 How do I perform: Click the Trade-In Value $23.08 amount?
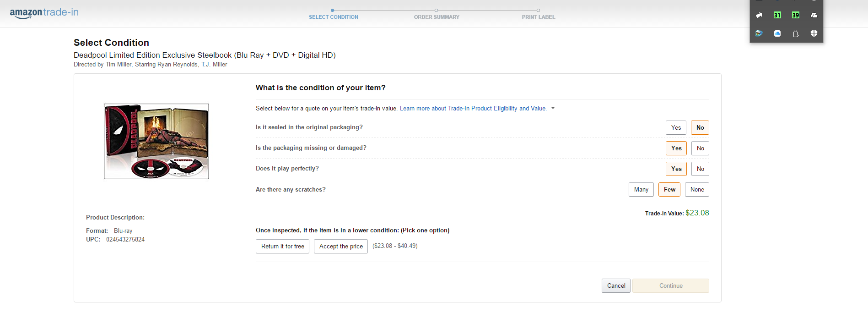point(697,213)
